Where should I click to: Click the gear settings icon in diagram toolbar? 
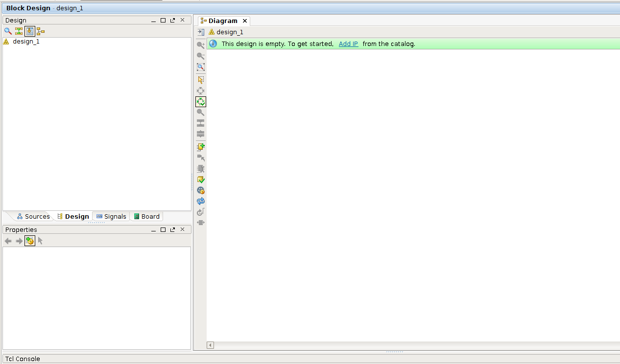pos(201,190)
